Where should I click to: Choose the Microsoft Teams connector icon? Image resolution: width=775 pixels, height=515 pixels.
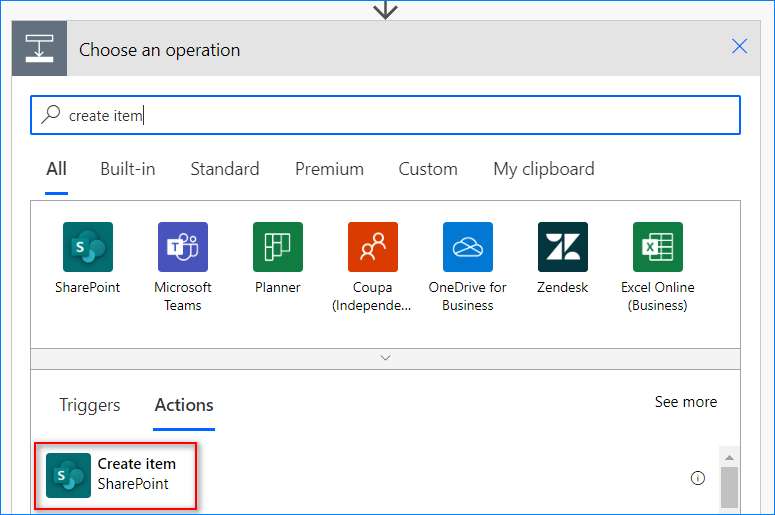tap(182, 247)
